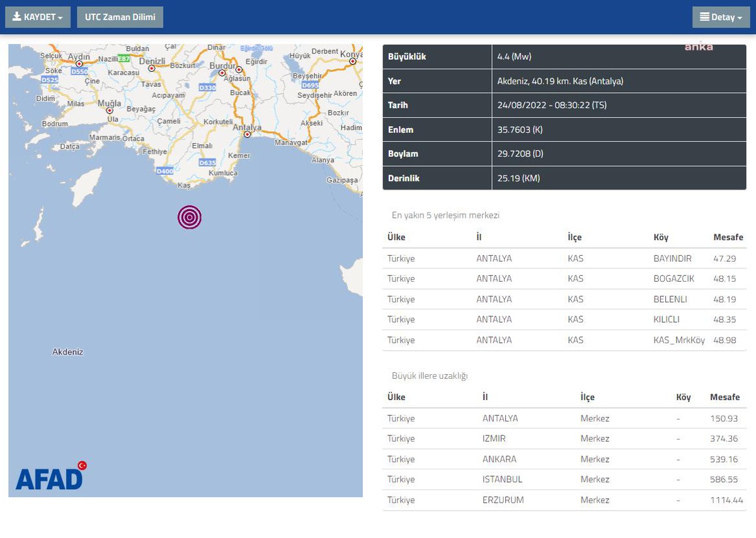Screen dimensions: 756x538
Task: Click the Kaş label on the map
Action: (184, 186)
